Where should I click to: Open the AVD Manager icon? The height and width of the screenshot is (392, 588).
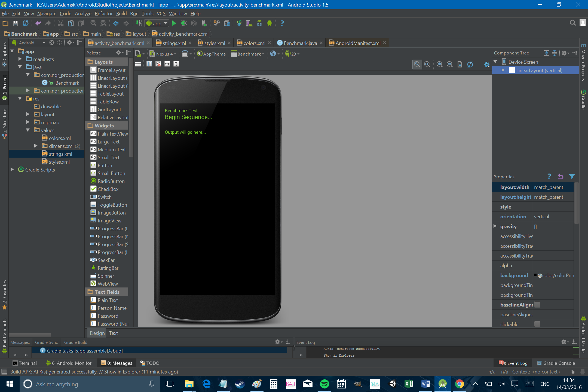249,23
